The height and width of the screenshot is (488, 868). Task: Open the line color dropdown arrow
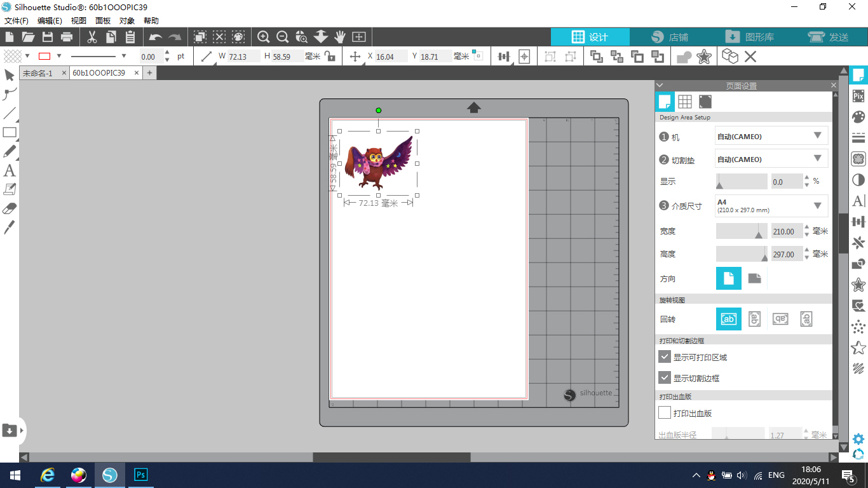tap(59, 56)
